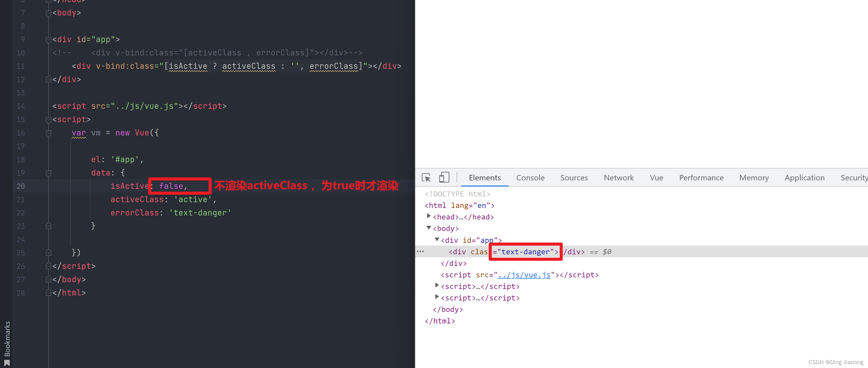This screenshot has height=368, width=868.
Task: Click the activeClass: 'active' line
Action: tap(163, 199)
